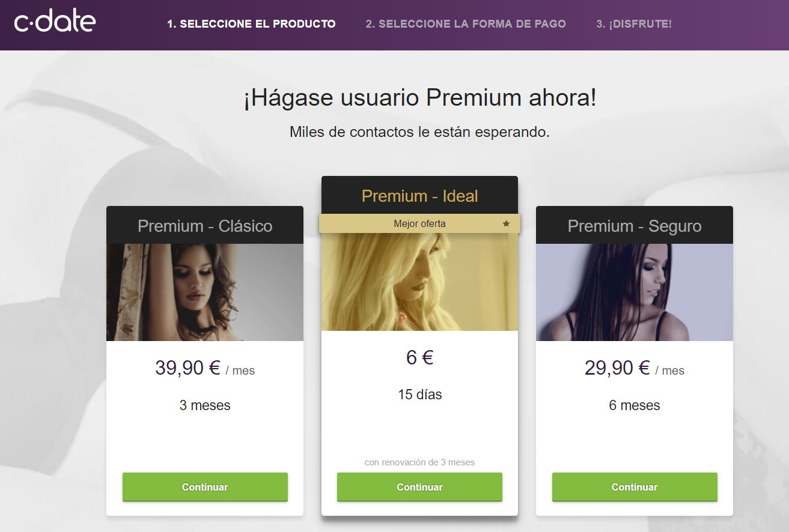The image size is (789, 532).
Task: Select step 1 Seleccione el producto
Action: tap(251, 24)
